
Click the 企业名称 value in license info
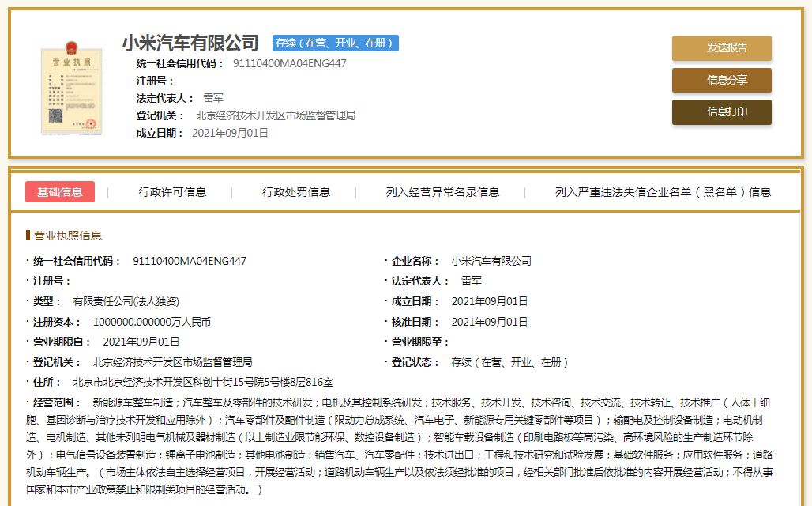491,261
